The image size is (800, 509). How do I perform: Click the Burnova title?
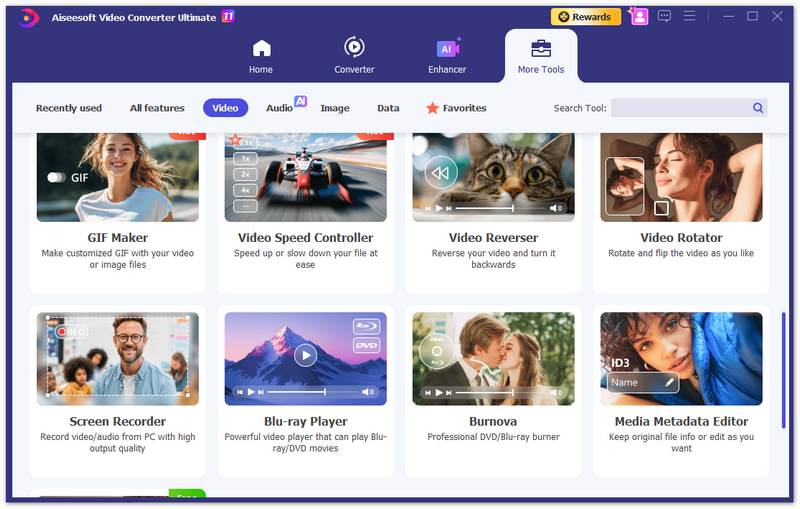493,421
